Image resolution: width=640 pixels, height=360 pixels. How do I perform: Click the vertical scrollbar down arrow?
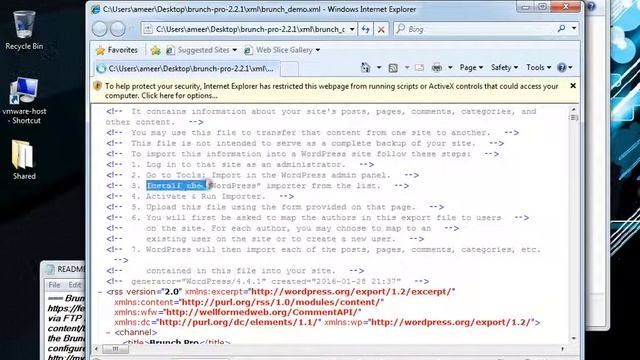pos(573,338)
